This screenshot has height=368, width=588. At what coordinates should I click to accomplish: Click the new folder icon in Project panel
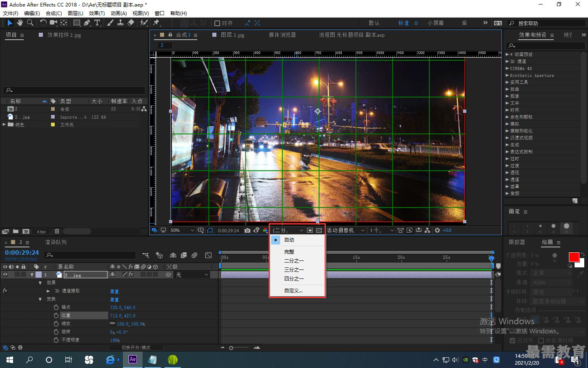pos(16,231)
